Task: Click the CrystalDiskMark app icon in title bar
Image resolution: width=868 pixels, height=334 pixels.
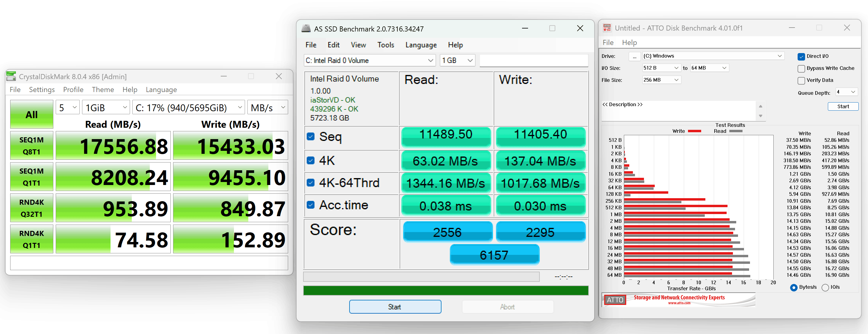Action: [x=11, y=76]
